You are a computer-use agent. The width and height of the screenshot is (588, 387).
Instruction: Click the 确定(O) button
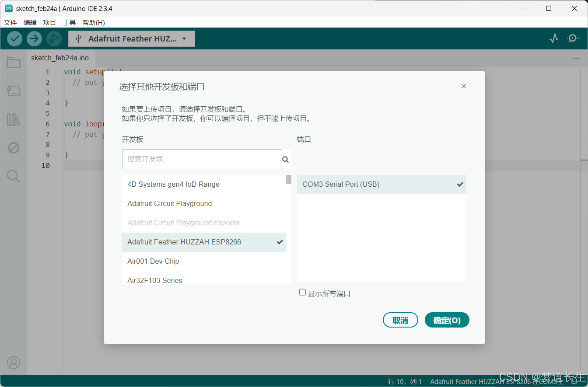447,320
